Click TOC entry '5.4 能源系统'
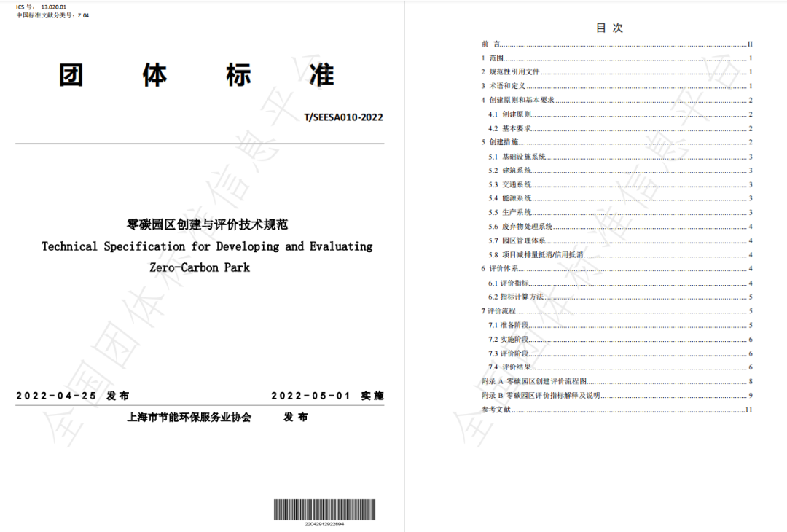The height and width of the screenshot is (532, 787). click(x=620, y=198)
